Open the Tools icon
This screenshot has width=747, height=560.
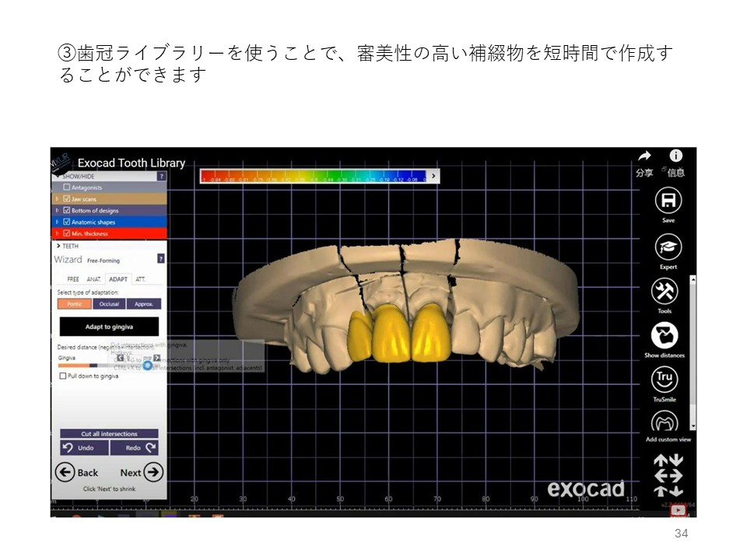(665, 292)
